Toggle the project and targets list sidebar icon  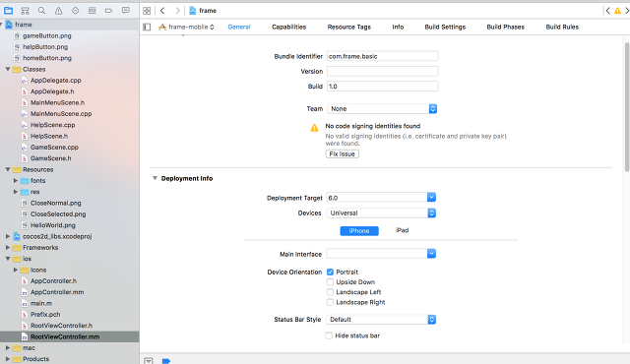pos(147,27)
